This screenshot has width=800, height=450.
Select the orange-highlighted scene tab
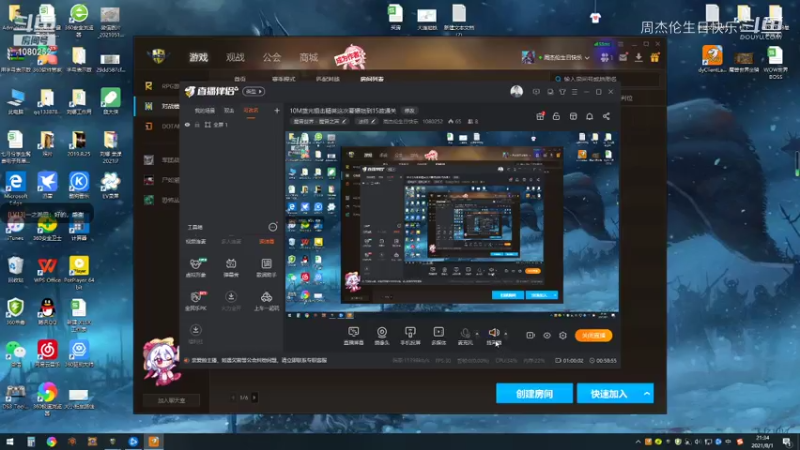click(x=251, y=111)
